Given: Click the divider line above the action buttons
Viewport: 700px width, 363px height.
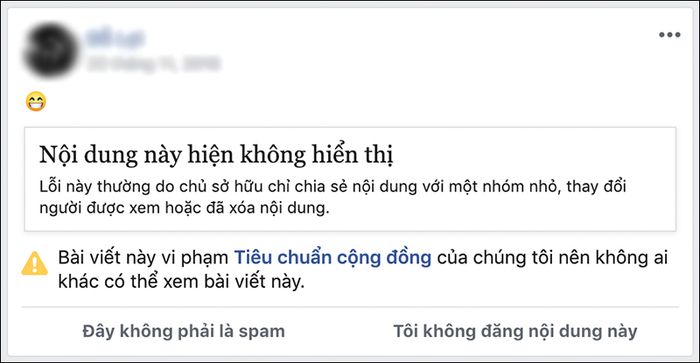Looking at the screenshot, I should 350,307.
